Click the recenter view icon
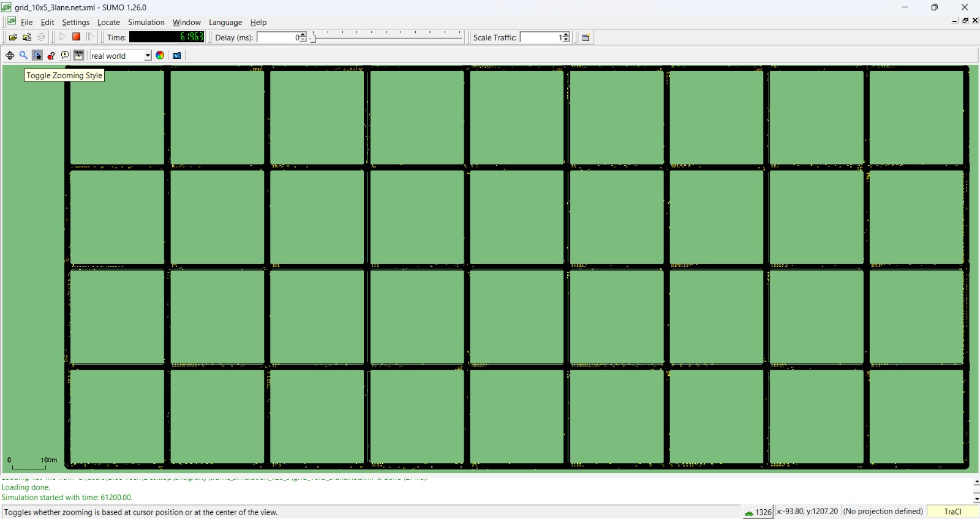Screen dimensions: 980x519 tap(10, 56)
